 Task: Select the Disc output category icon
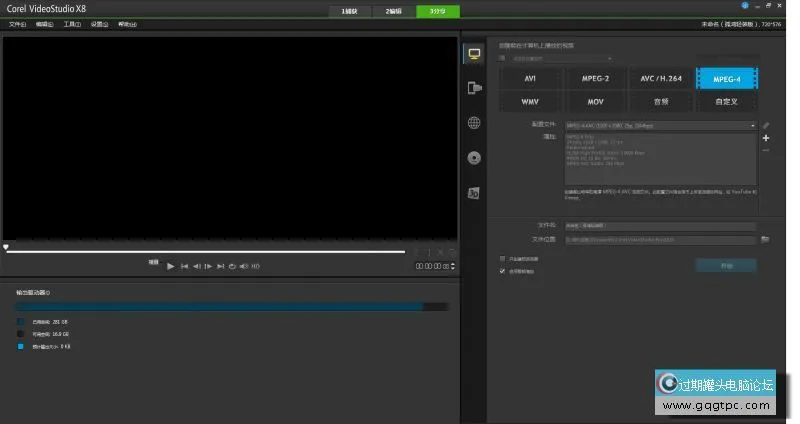pyautogui.click(x=475, y=158)
